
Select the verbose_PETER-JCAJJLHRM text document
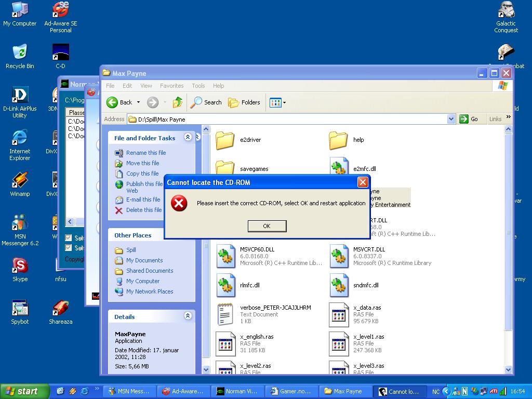coord(263,314)
